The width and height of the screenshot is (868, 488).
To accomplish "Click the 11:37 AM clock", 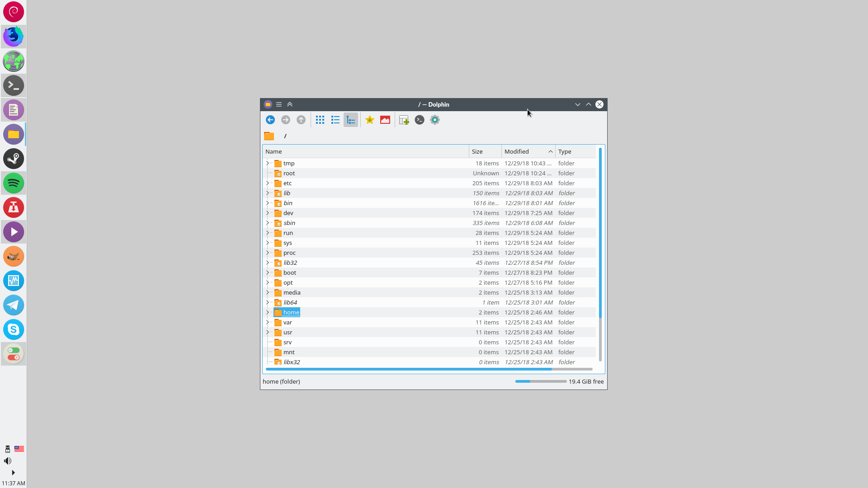I will (x=14, y=483).
